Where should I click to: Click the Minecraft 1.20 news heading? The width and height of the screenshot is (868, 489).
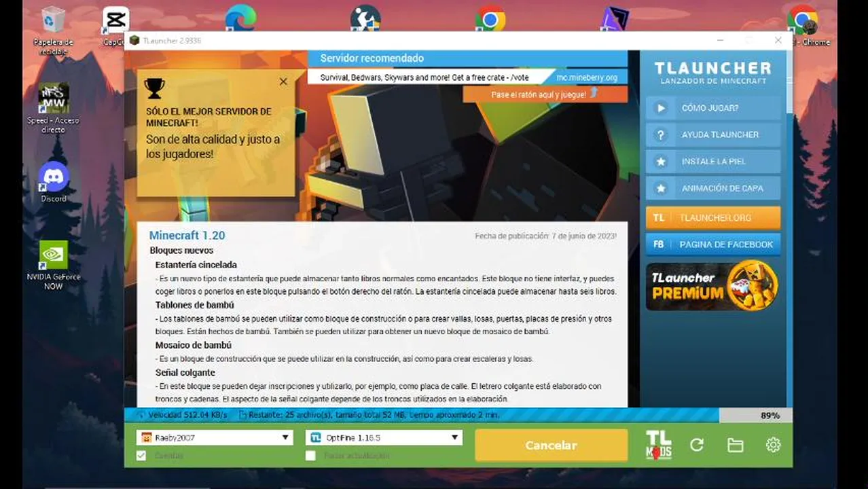tap(187, 236)
